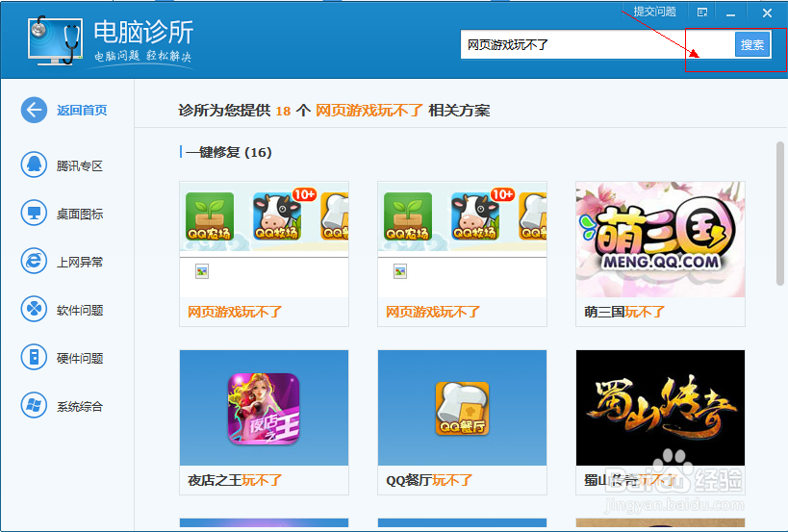
Task: Open the 系统综合 Windows logo icon
Action: click(34, 405)
